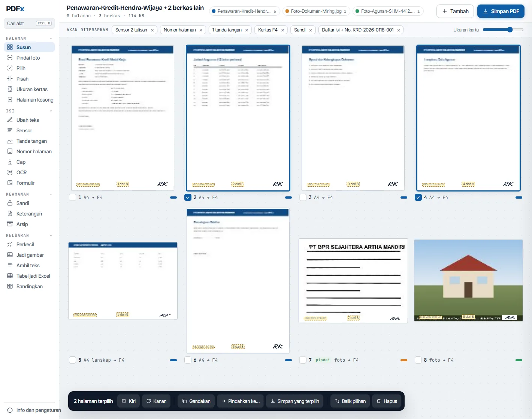Click the Cari alat search field
This screenshot has width=532, height=419.
pos(29,23)
